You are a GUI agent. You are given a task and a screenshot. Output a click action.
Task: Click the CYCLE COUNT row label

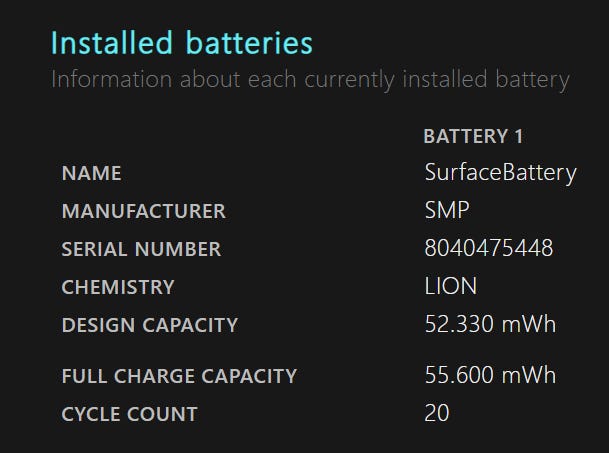pos(129,414)
